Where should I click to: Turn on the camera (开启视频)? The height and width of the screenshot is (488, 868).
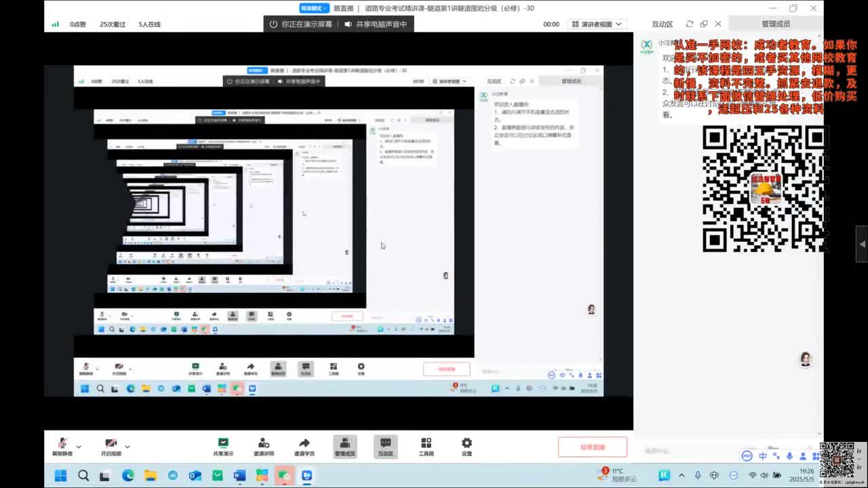click(111, 446)
